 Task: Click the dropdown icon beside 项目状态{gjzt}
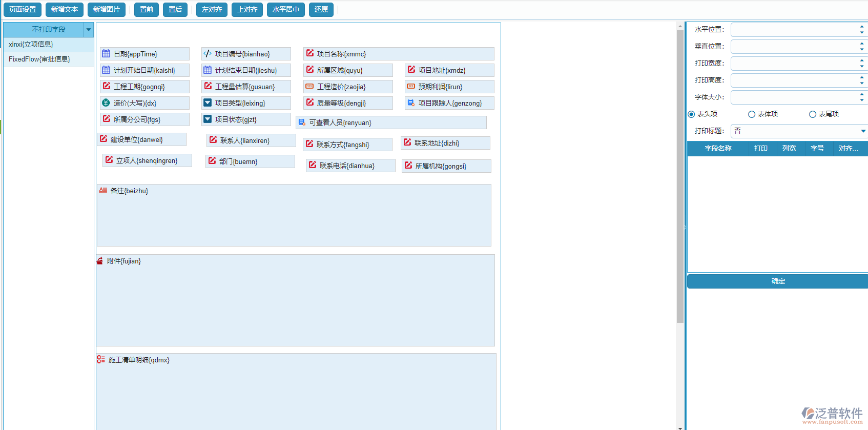click(x=208, y=119)
